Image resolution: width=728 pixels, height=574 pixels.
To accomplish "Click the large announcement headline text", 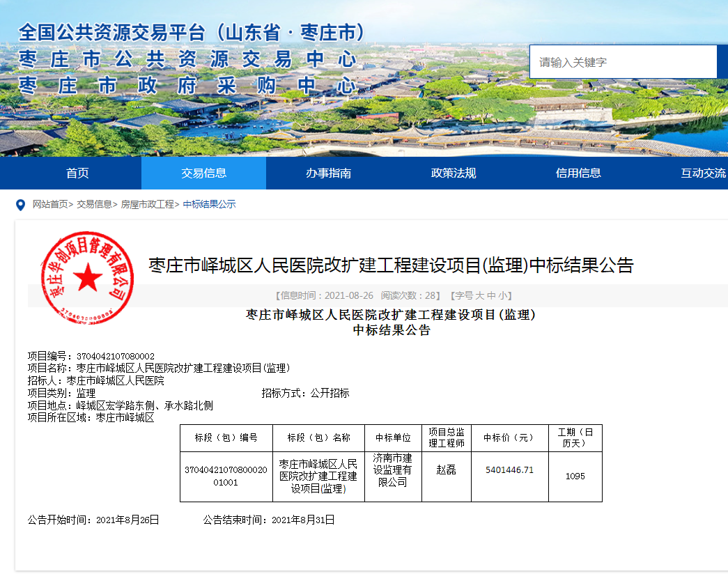I will 391,265.
